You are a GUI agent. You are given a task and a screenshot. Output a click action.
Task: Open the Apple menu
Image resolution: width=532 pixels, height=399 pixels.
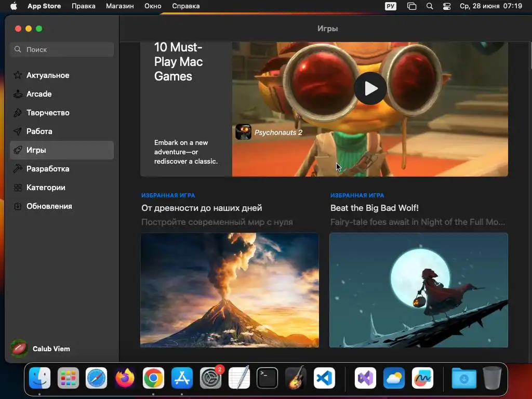14,6
